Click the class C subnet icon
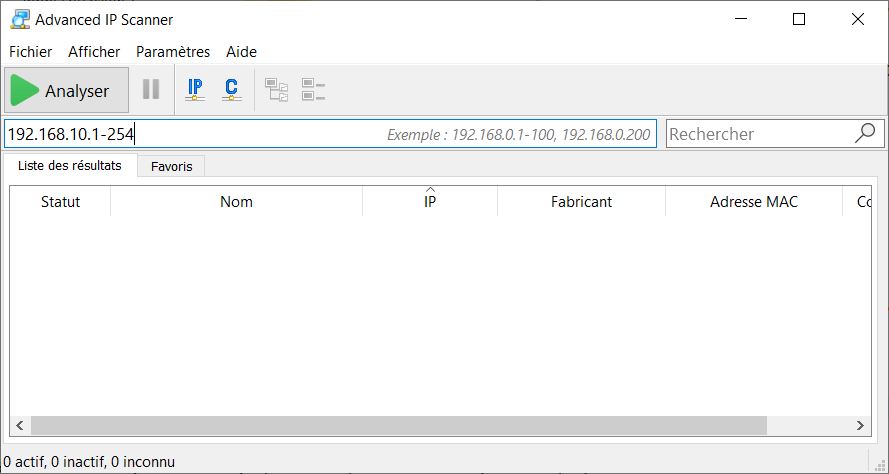Image resolution: width=889 pixels, height=474 pixels. click(x=231, y=90)
